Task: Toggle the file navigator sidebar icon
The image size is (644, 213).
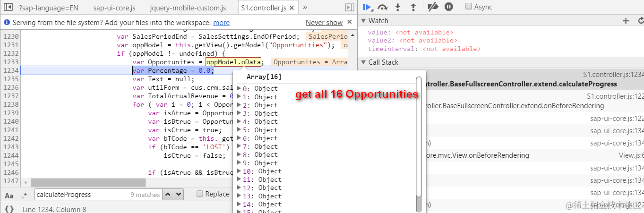Action: pyautogui.click(x=8, y=7)
